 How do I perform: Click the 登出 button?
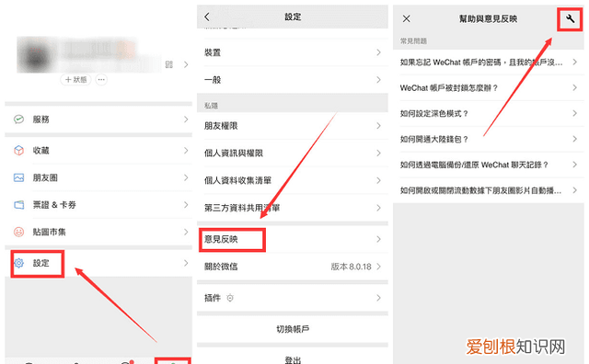(293, 357)
